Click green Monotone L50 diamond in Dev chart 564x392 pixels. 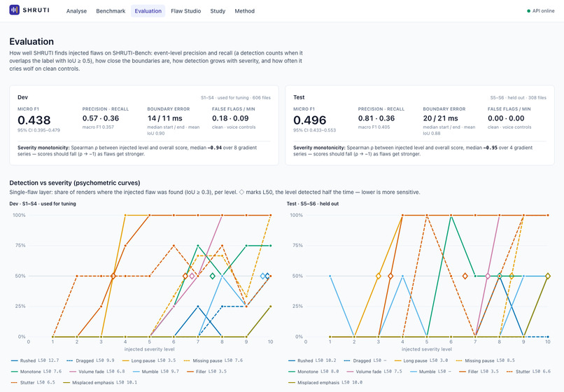pos(212,276)
